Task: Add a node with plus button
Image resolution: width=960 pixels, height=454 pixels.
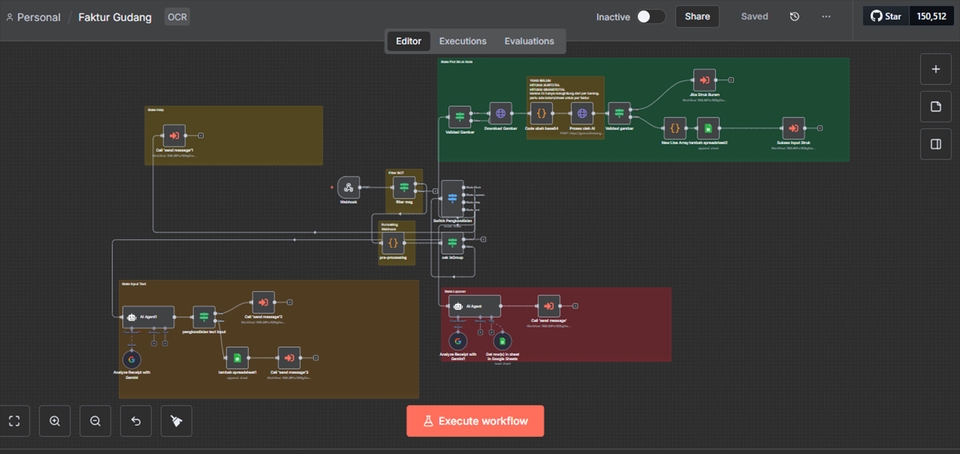Action: coord(935,69)
